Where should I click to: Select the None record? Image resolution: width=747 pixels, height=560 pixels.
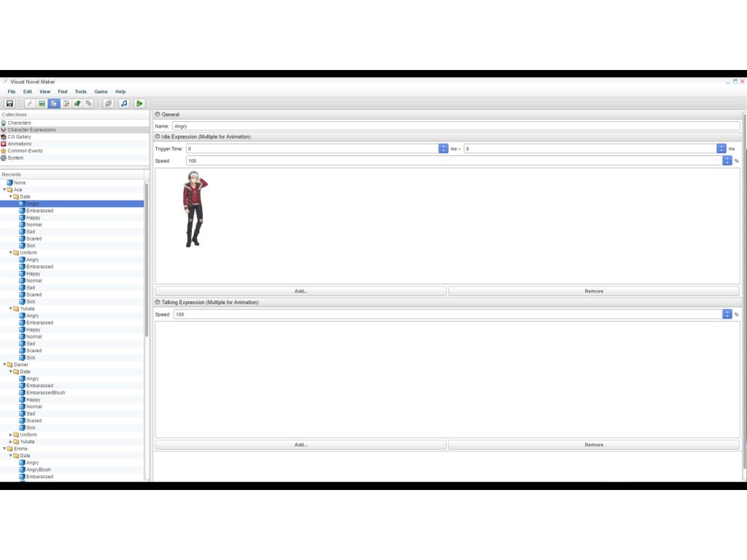[20, 183]
